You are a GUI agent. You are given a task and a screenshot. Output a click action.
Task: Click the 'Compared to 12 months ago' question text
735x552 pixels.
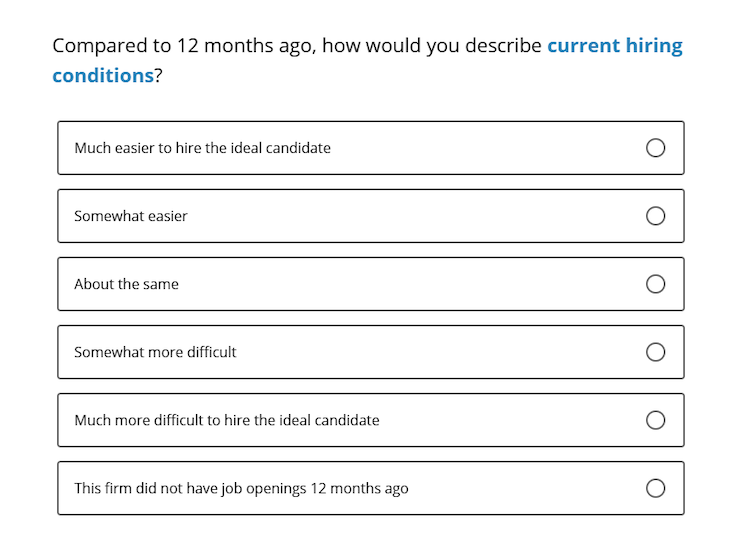point(185,46)
